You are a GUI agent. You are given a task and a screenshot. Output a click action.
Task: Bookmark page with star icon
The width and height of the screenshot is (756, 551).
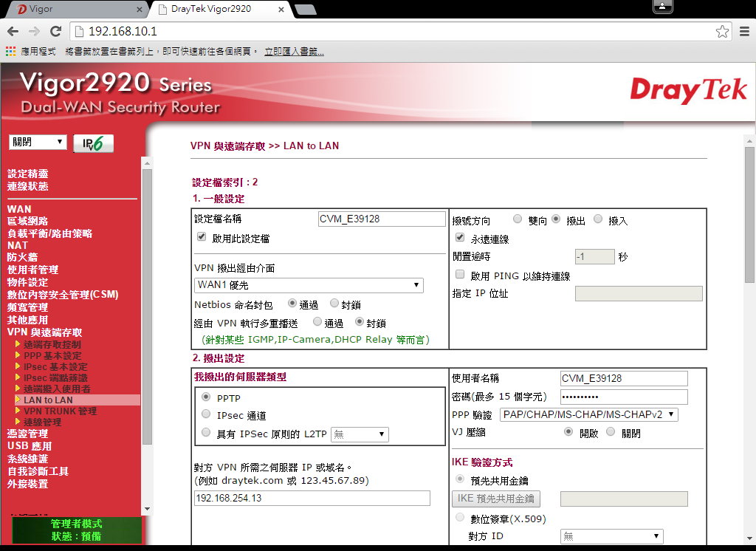(x=722, y=31)
